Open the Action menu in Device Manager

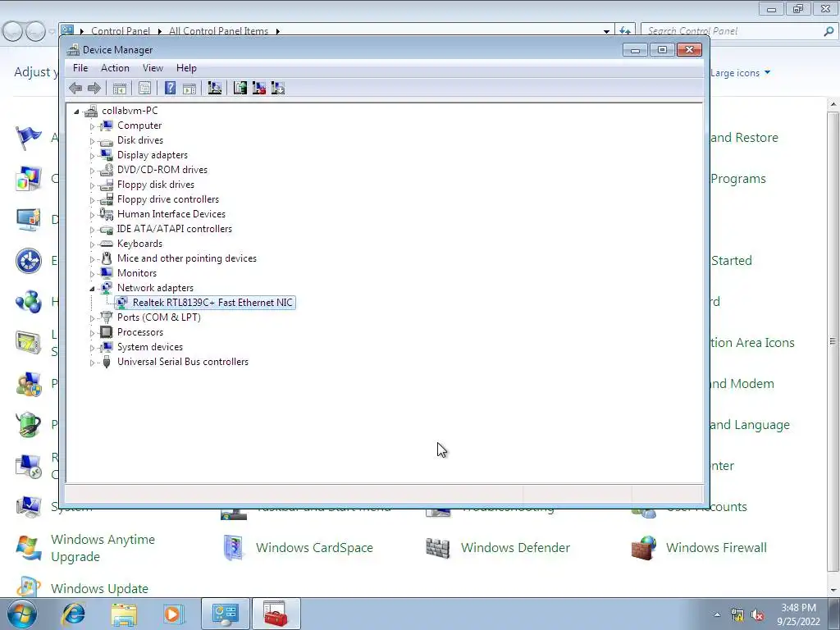tap(115, 68)
